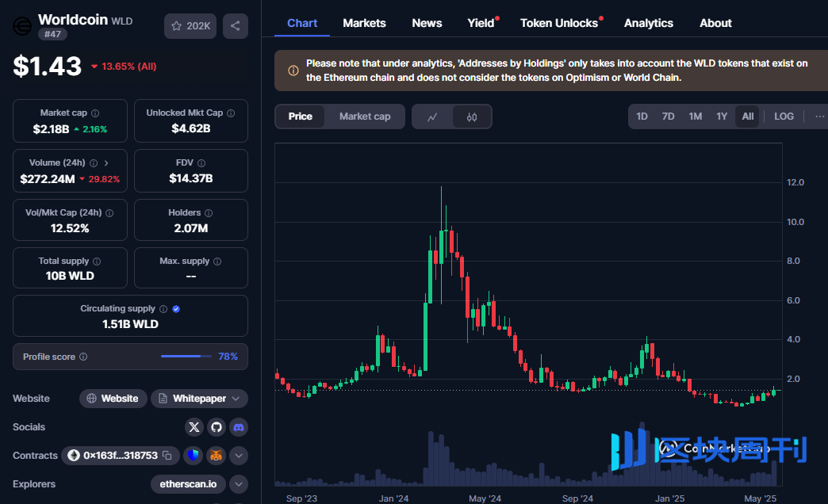Click the verified circulating supply badge

pos(176,309)
